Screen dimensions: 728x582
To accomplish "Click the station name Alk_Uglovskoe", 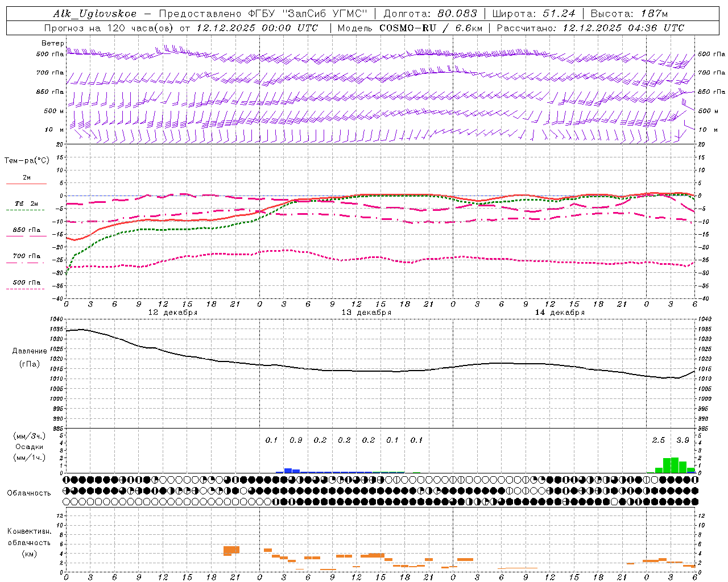I will (95, 14).
